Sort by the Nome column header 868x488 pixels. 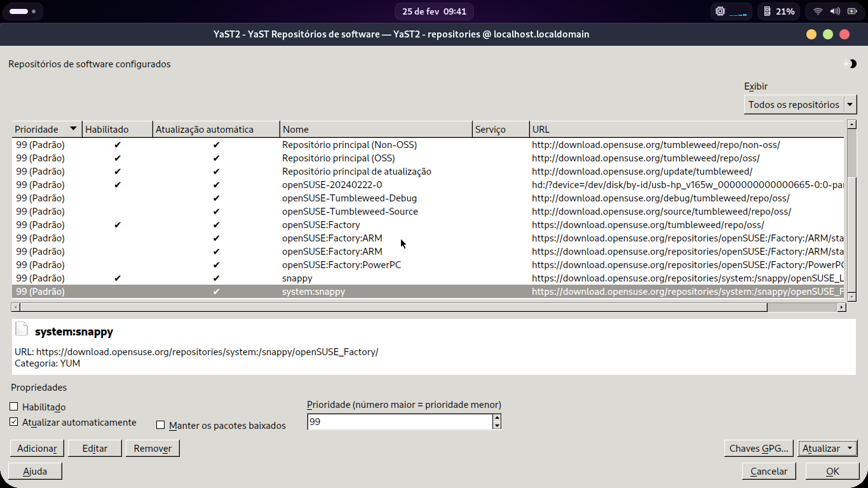[376, 129]
